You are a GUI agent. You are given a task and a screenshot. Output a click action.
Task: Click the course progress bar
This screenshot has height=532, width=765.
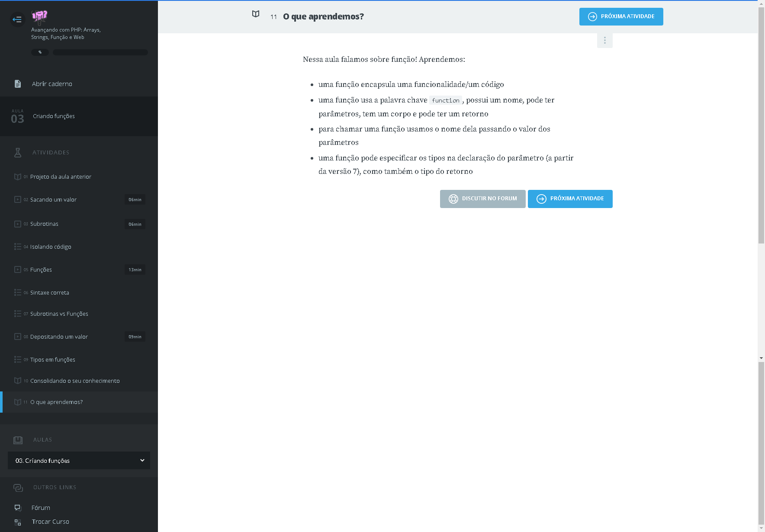point(100,52)
